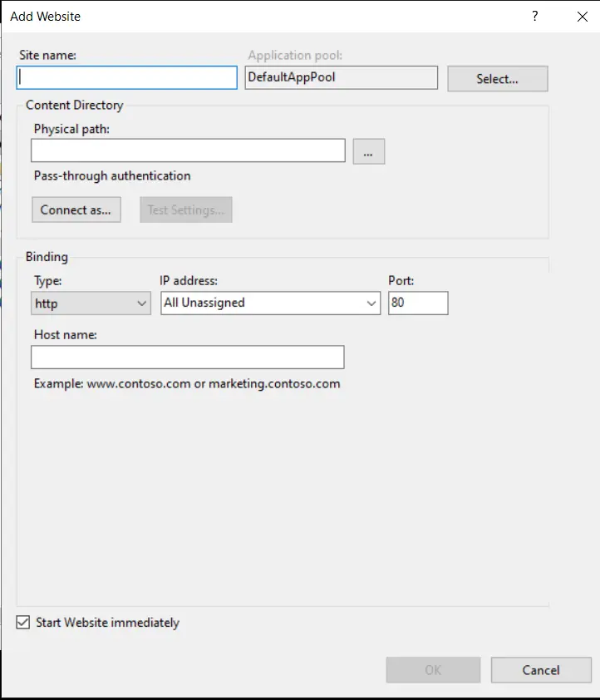
Task: Toggle the Start Website immediately checkbox
Action: [x=22, y=622]
